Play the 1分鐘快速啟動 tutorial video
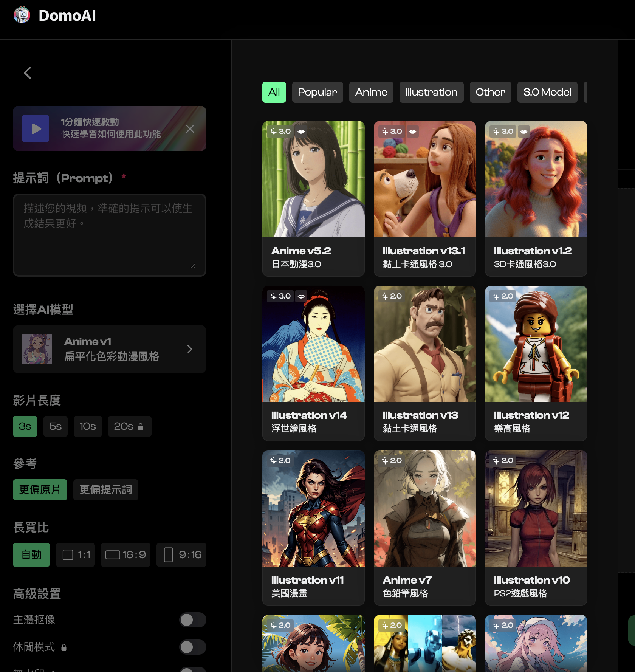 coord(36,129)
